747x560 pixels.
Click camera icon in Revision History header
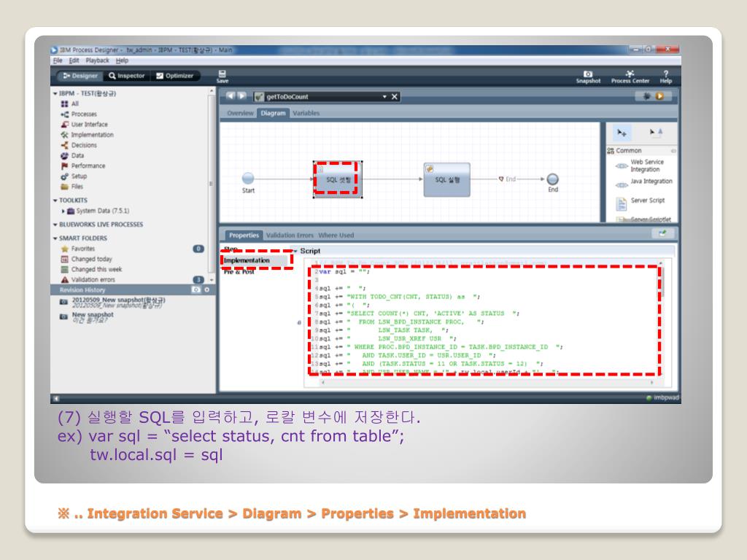[x=196, y=290]
